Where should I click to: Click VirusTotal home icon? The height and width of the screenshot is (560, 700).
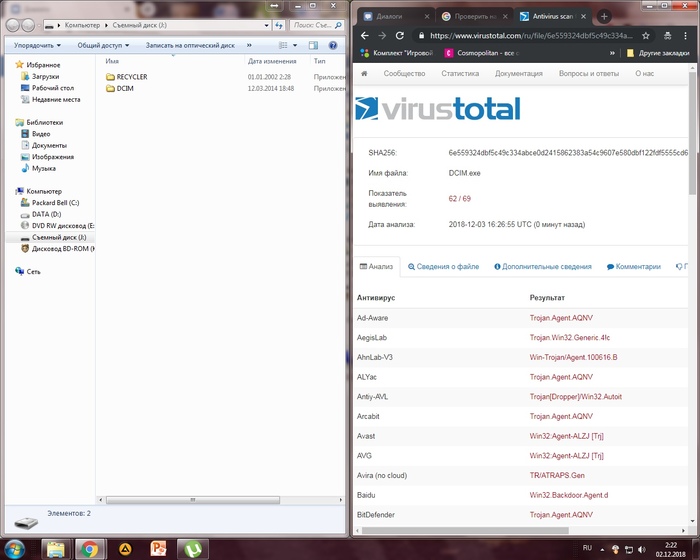pos(364,74)
